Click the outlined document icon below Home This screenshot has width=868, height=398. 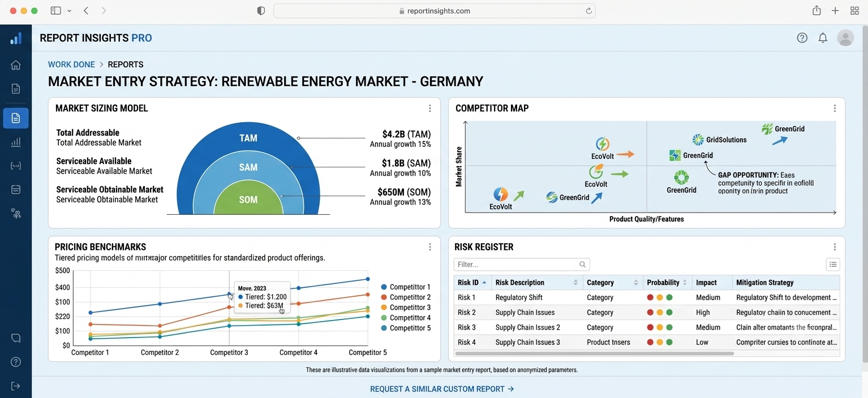click(16, 89)
